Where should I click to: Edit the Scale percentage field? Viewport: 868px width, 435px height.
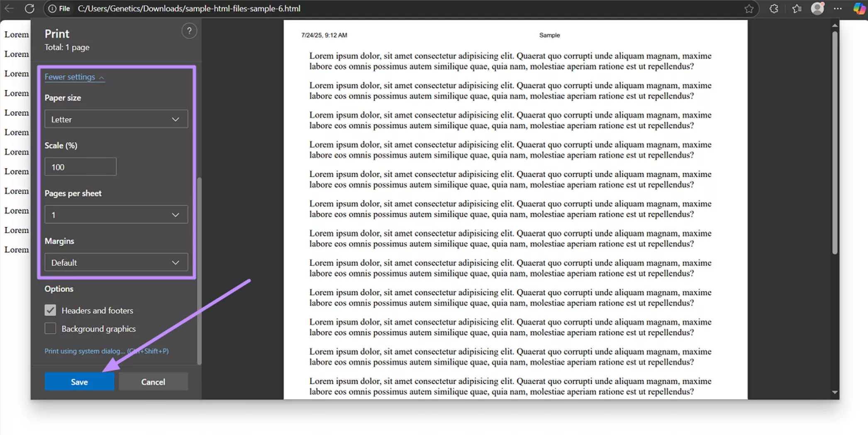80,166
